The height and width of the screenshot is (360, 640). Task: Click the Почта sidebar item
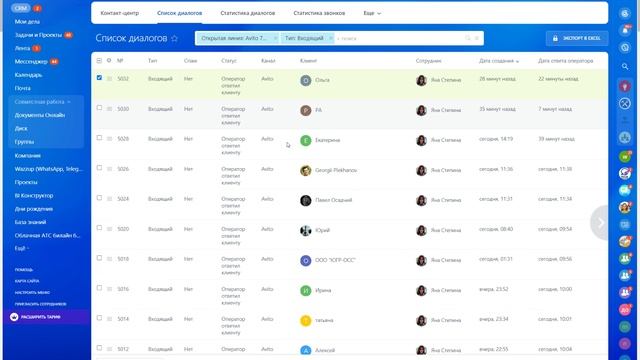tap(22, 88)
